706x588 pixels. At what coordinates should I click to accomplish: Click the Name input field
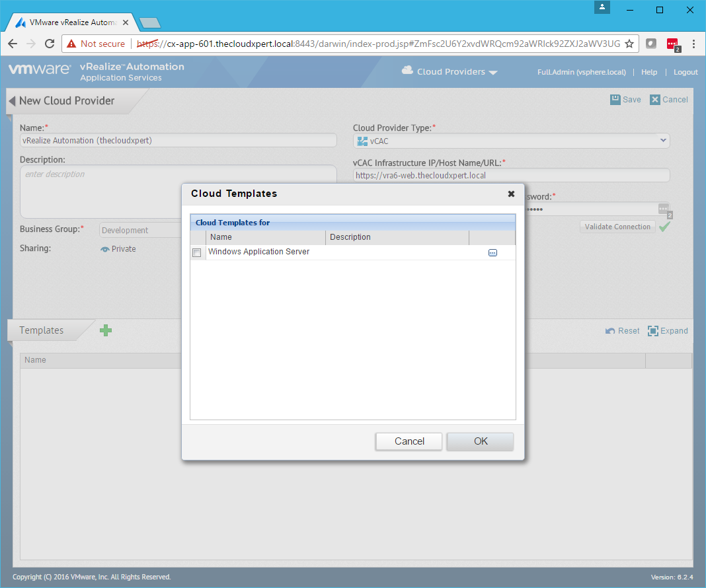[178, 141]
